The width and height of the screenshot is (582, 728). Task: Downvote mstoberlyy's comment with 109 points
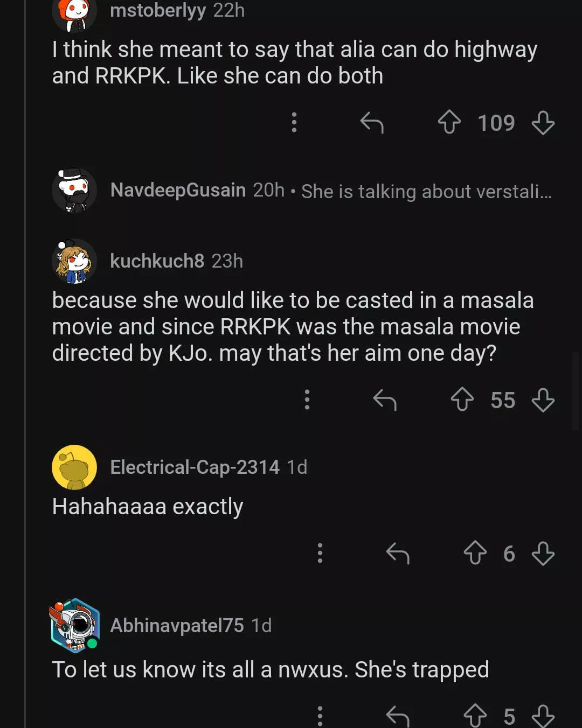(x=543, y=123)
